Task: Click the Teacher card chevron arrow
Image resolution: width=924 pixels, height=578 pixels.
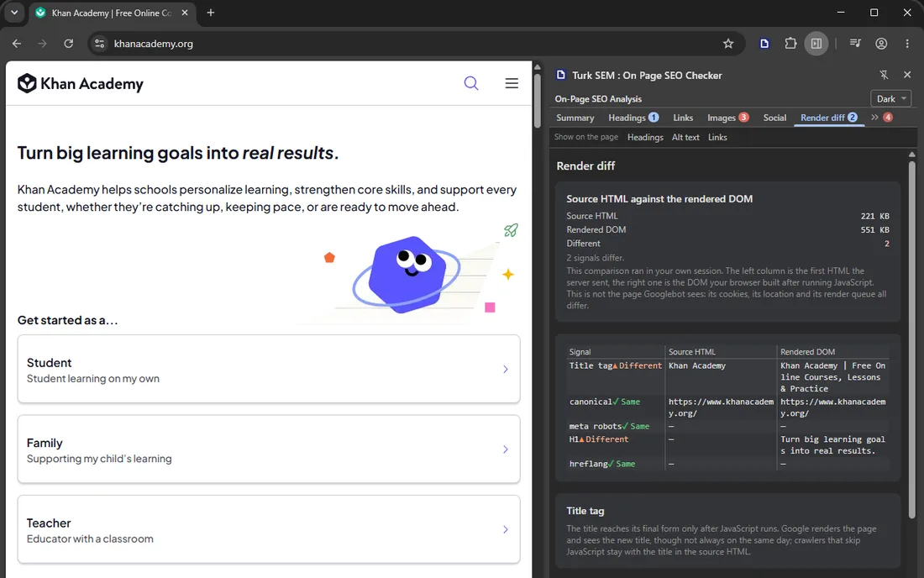Action: 505,529
